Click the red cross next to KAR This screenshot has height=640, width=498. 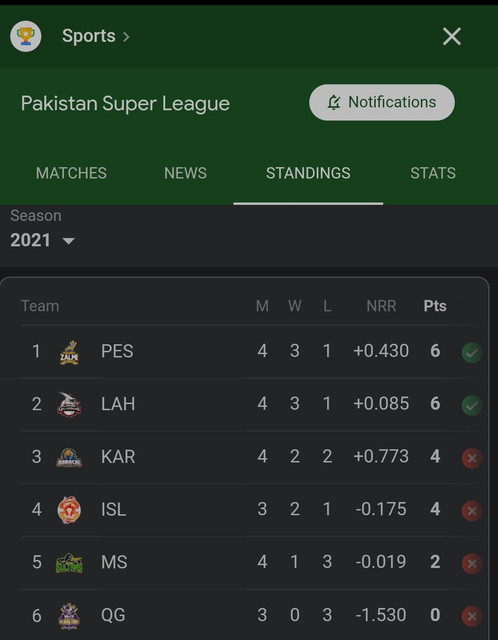472,458
